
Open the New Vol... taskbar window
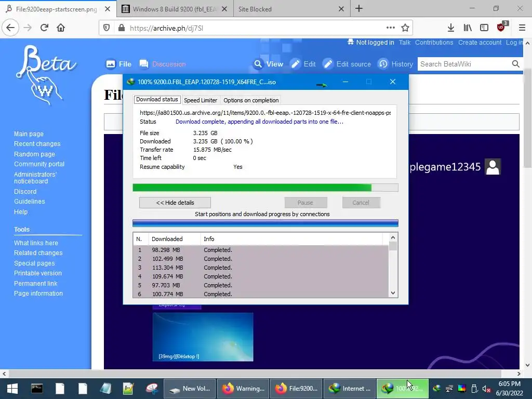pos(190,389)
